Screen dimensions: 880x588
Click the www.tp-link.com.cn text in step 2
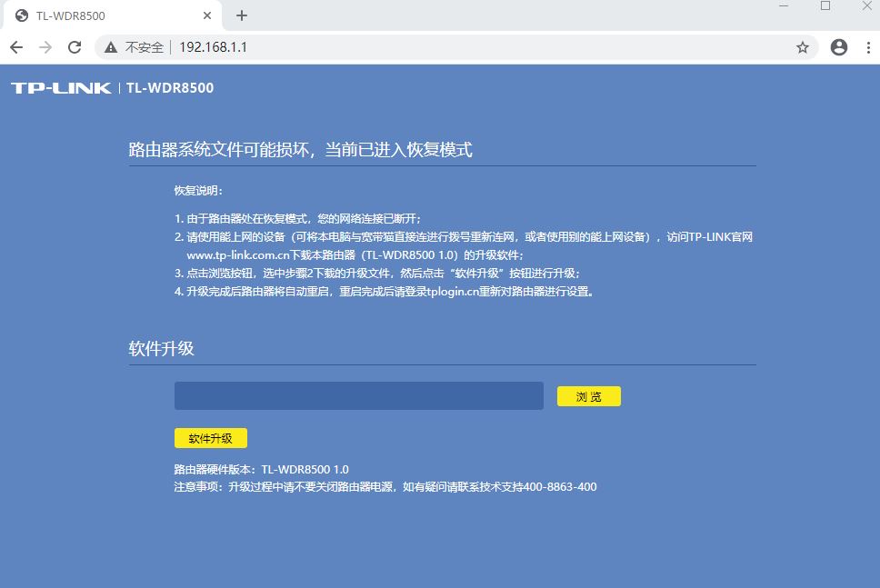[238, 255]
